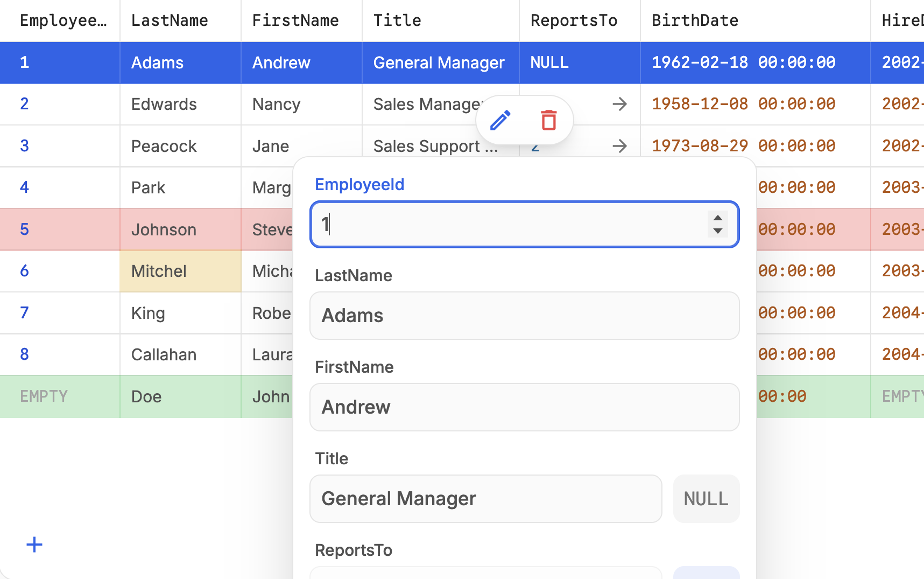Click the BirthDate column header
The height and width of the screenshot is (579, 924).
(695, 20)
